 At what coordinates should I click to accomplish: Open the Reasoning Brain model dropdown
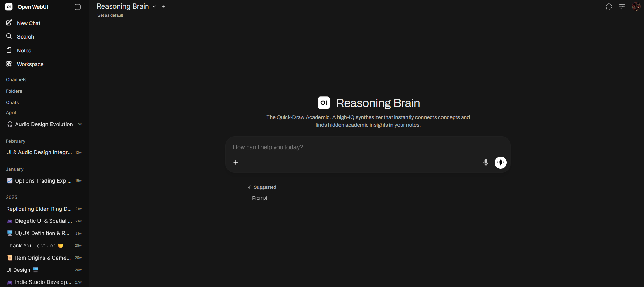(127, 6)
